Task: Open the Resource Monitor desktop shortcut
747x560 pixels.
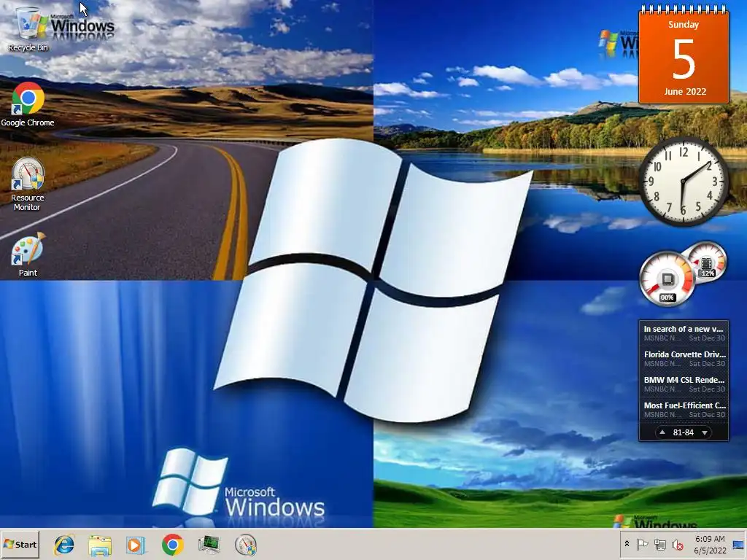Action: (x=28, y=184)
